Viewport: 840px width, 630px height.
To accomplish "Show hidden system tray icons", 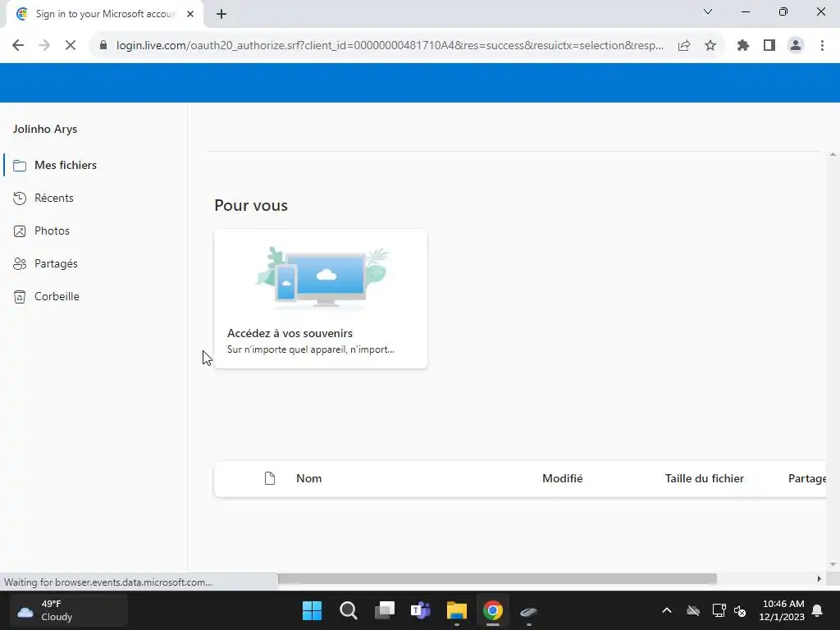I will [667, 610].
